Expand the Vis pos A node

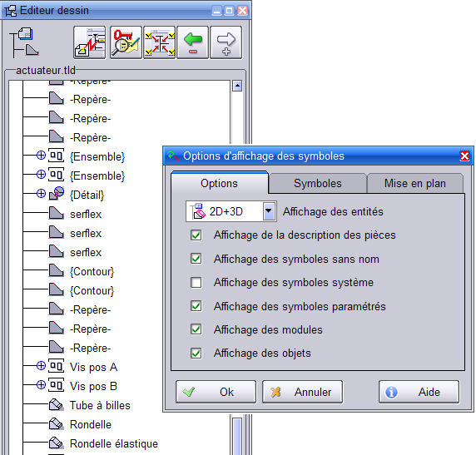pyautogui.click(x=41, y=366)
